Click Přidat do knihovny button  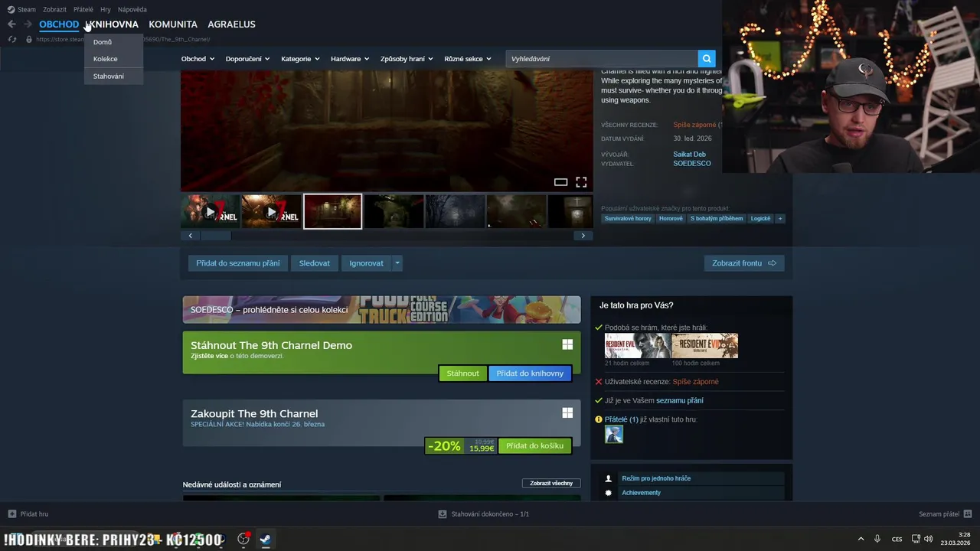(x=530, y=373)
